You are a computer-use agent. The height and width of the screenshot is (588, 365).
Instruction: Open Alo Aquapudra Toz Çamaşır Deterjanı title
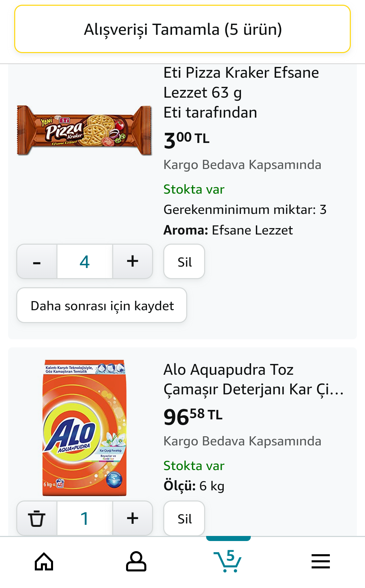253,379
